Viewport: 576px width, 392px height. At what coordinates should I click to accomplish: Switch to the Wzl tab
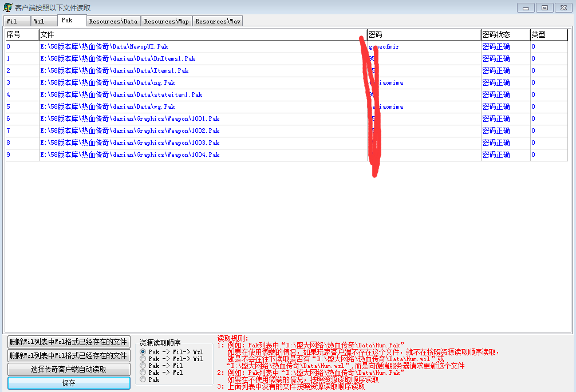44,21
